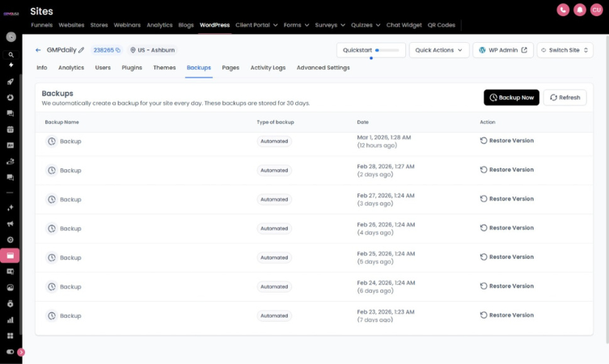Click the bar chart icon in sidebar
Screen dimensions: 609x364
11,320
